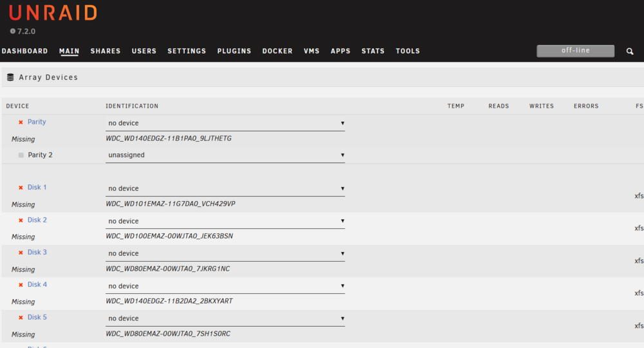Open the Plugins tab
This screenshot has width=644, height=348.
coord(234,51)
